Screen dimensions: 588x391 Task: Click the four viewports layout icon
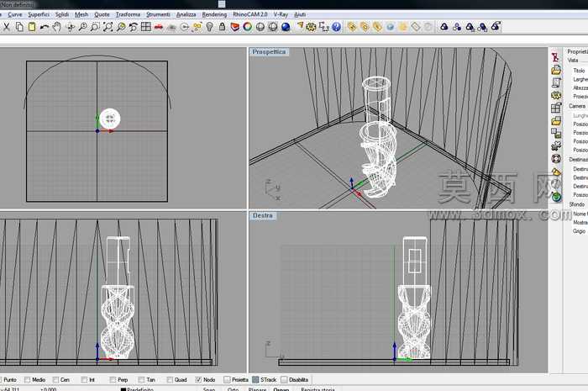point(146,27)
